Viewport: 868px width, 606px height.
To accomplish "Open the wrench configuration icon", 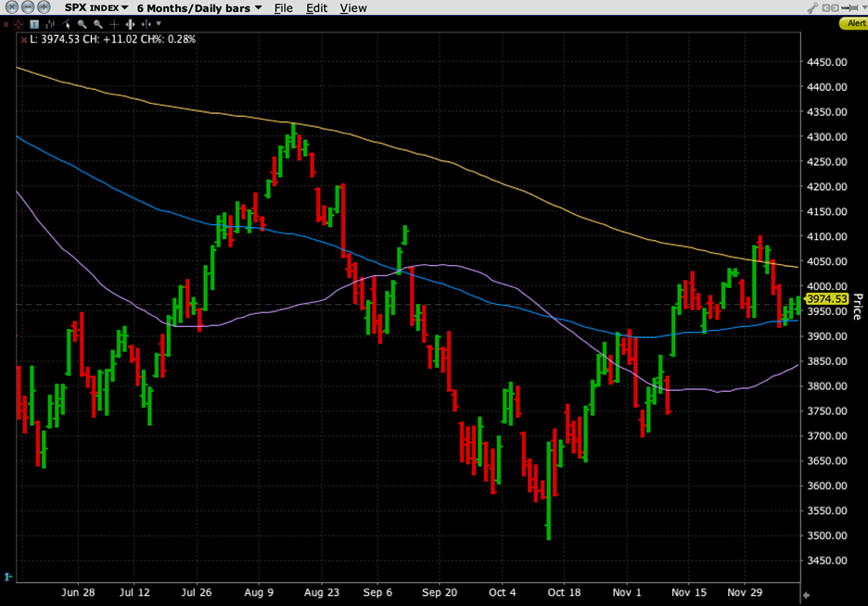I will click(812, 7).
